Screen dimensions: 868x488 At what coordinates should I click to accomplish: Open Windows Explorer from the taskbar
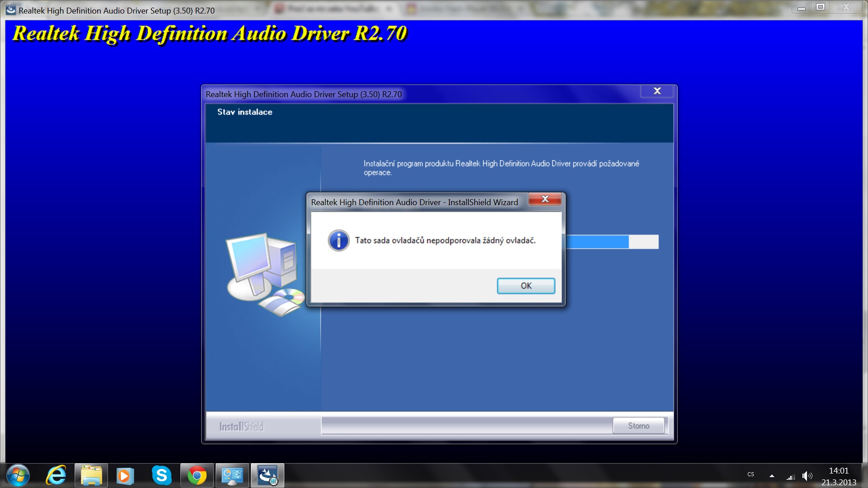click(91, 475)
